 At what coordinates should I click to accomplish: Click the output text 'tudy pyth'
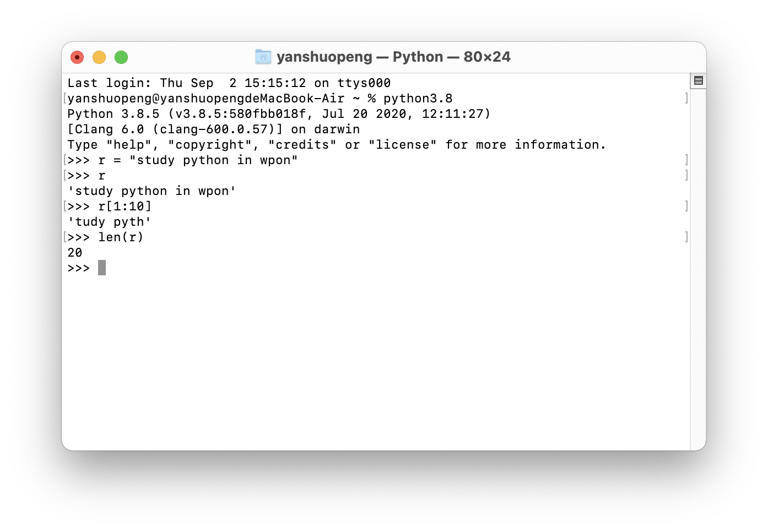[x=109, y=222]
